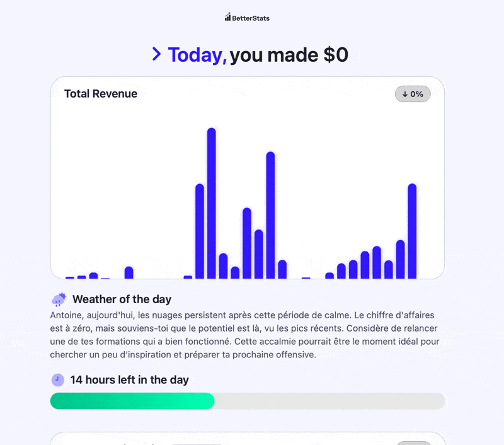This screenshot has height=445, width=504.
Task: Click the purple clock icon
Action: pyautogui.click(x=58, y=379)
